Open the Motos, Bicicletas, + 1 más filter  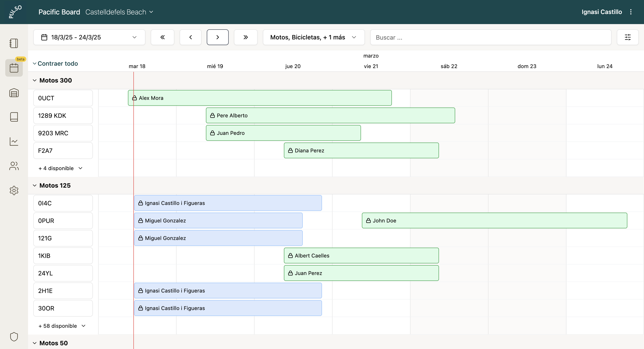pos(313,37)
